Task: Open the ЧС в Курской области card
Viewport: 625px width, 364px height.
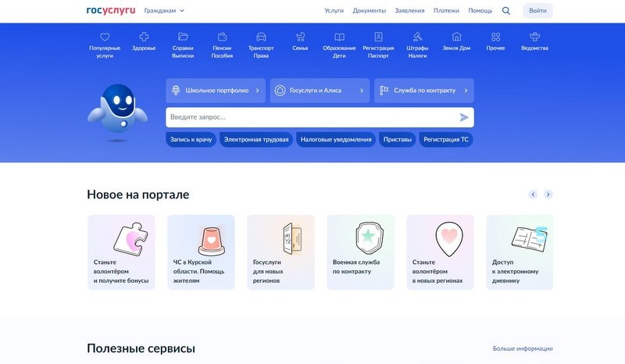Action: pos(201,252)
